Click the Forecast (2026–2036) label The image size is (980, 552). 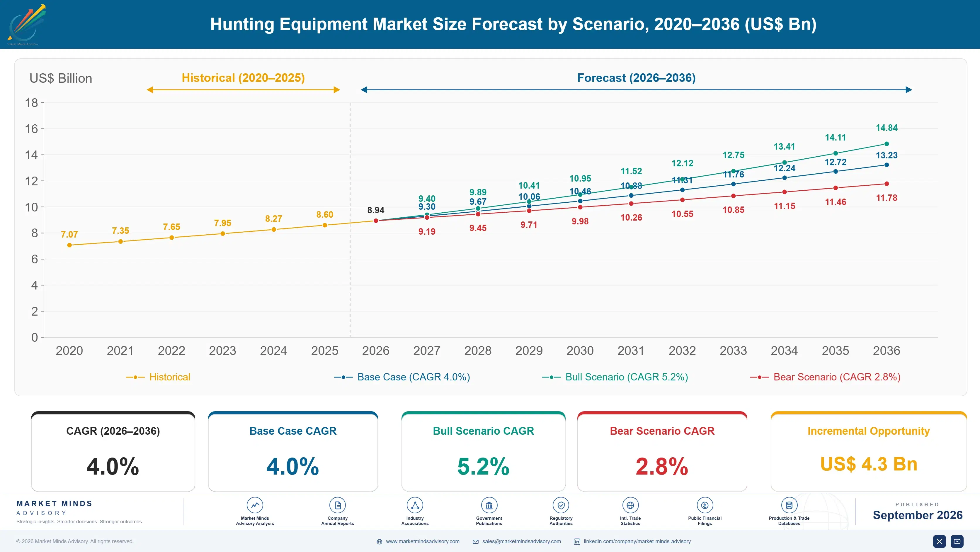(x=637, y=78)
